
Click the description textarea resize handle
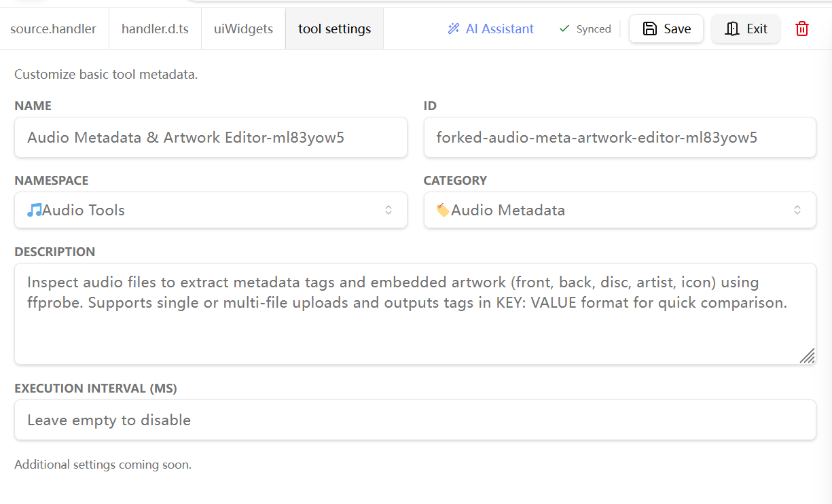tap(807, 356)
